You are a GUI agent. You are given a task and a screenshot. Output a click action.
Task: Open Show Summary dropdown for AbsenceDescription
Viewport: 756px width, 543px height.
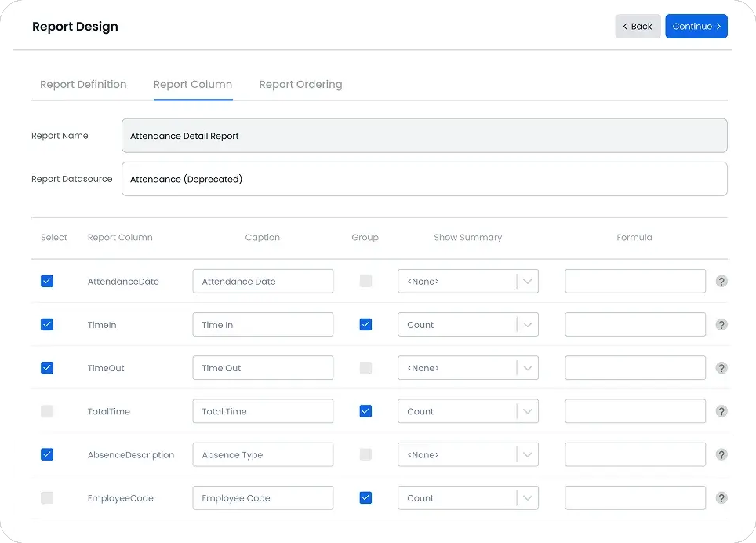pos(467,455)
